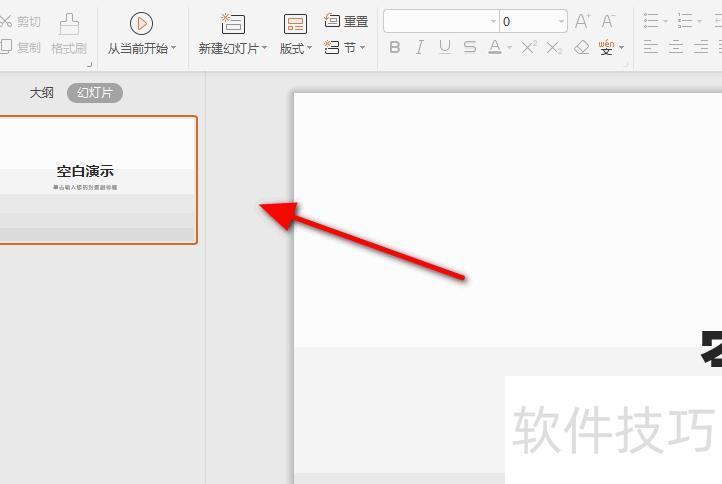The width and height of the screenshot is (722, 484).
Task: Open the bullet list dropdown arrow
Action: 665,21
